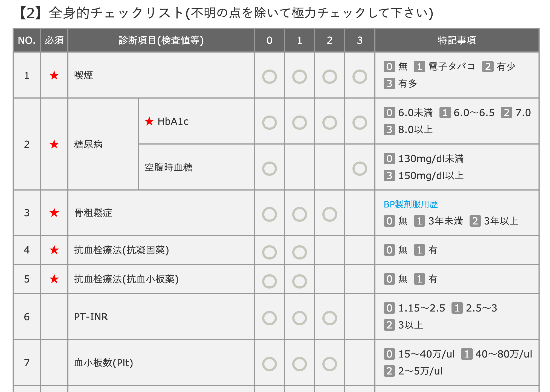Select score 0 for 抗血栓療法(抗血小板薬)

tap(269, 281)
